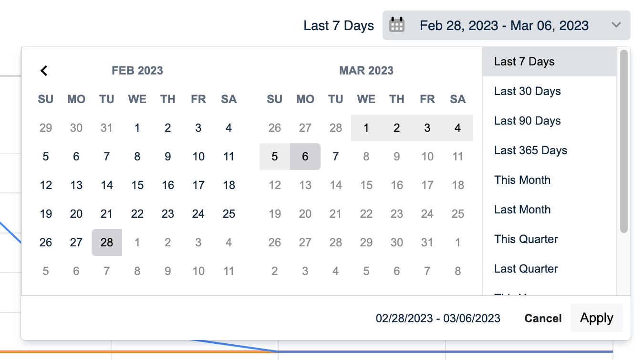The image size is (644, 360).
Task: Pick the Last 90 Days preset
Action: pyautogui.click(x=527, y=121)
